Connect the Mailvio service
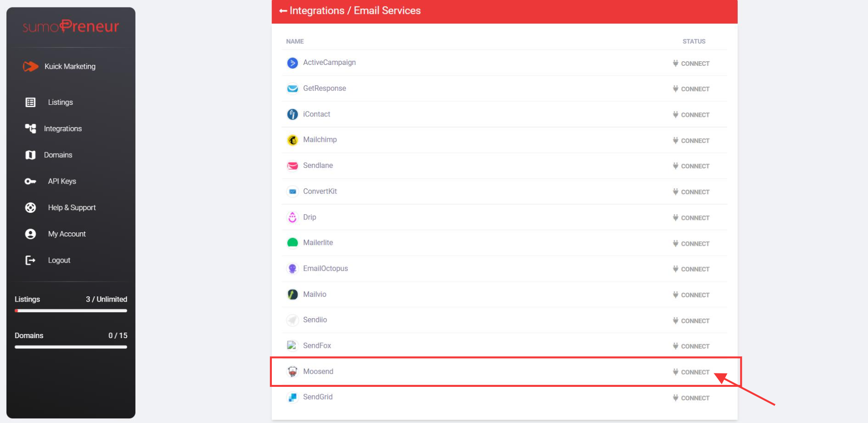The height and width of the screenshot is (423, 868). 691,295
